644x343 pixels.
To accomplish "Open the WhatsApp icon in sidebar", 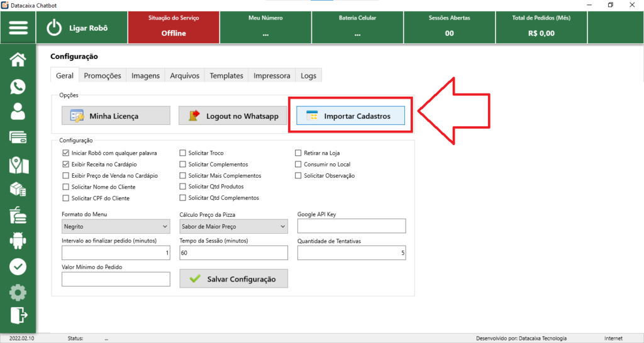I will coord(18,86).
